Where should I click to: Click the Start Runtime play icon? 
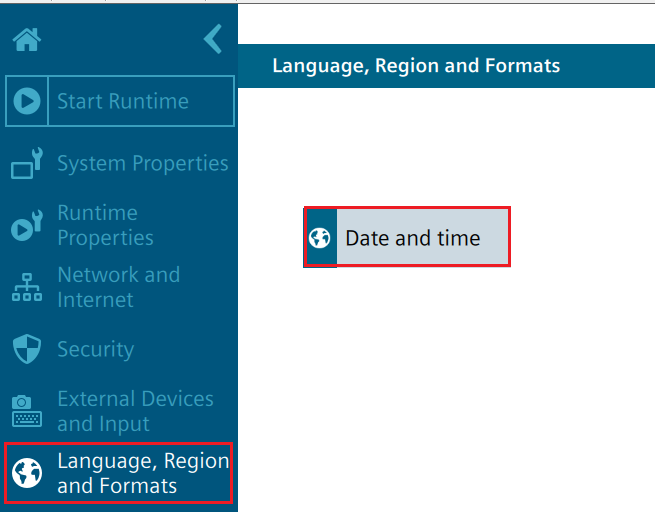27,101
